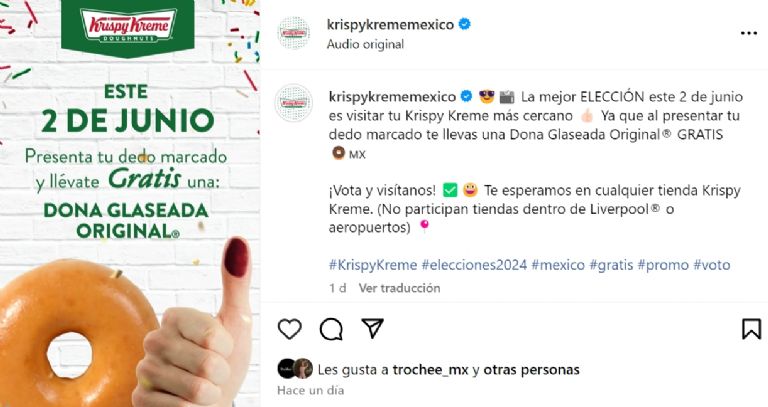Open the three-dot more options menu
The height and width of the screenshot is (407, 768).
coord(748,33)
